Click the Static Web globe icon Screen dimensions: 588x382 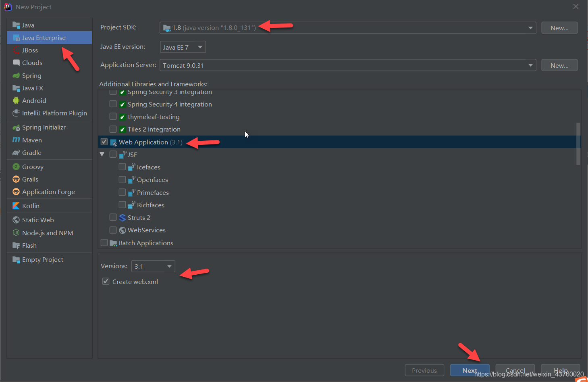pyautogui.click(x=16, y=220)
